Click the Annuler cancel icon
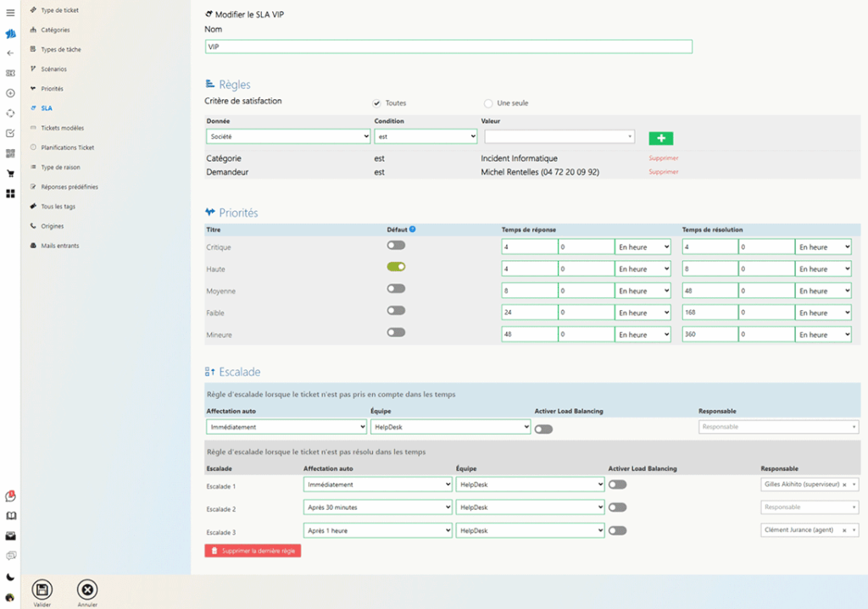The width and height of the screenshot is (868, 609). (87, 590)
